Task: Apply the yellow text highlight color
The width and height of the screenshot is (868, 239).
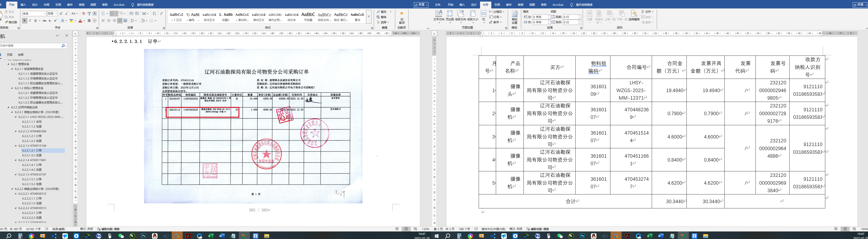Action: tap(71, 21)
